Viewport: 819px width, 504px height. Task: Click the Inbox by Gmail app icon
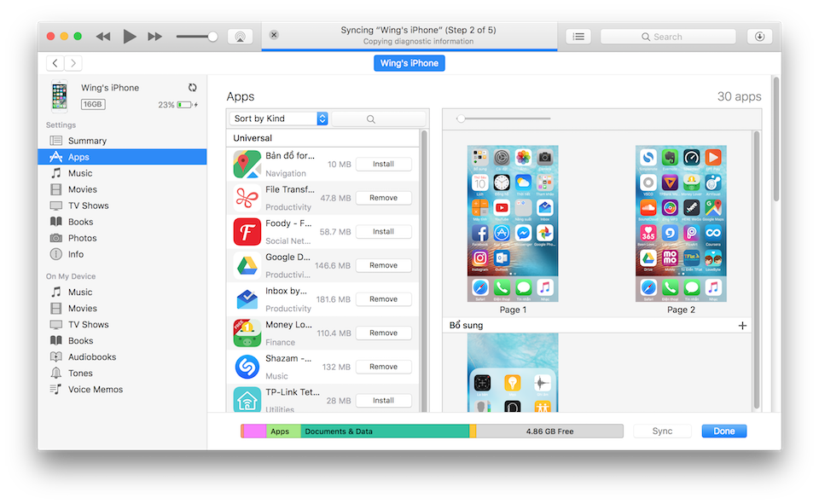coord(247,299)
